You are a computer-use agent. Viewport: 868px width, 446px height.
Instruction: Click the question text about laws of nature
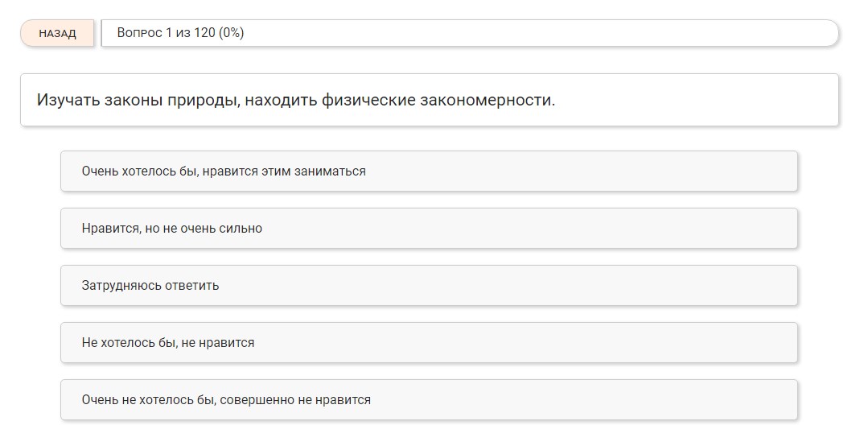point(296,101)
